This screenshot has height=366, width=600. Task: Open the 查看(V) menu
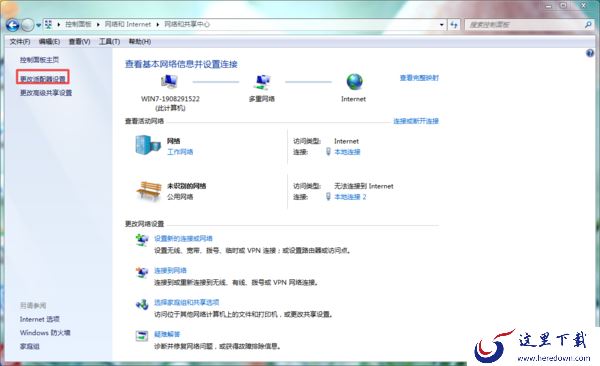tap(79, 41)
